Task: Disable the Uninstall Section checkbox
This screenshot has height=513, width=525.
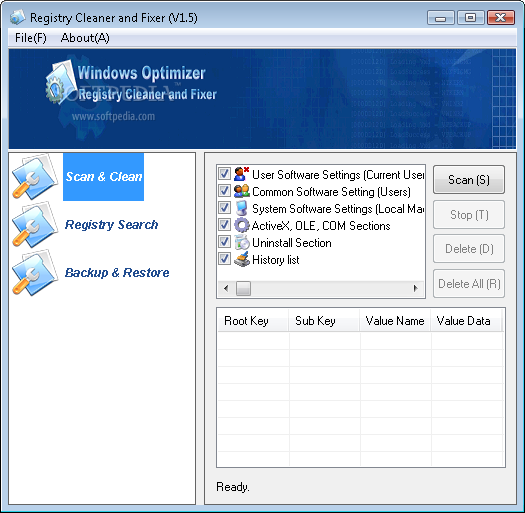Action: pos(224,242)
